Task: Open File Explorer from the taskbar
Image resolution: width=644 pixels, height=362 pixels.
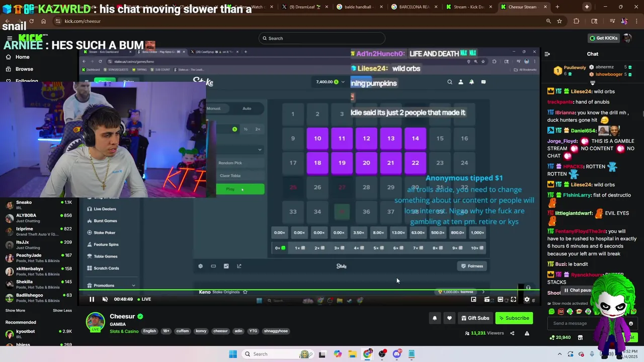Action: 352,354
